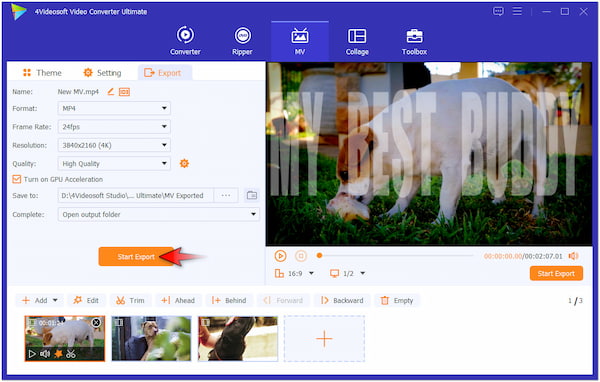Click the 4Videosoft app logo
Image resolution: width=600 pixels, height=382 pixels.
[18, 11]
